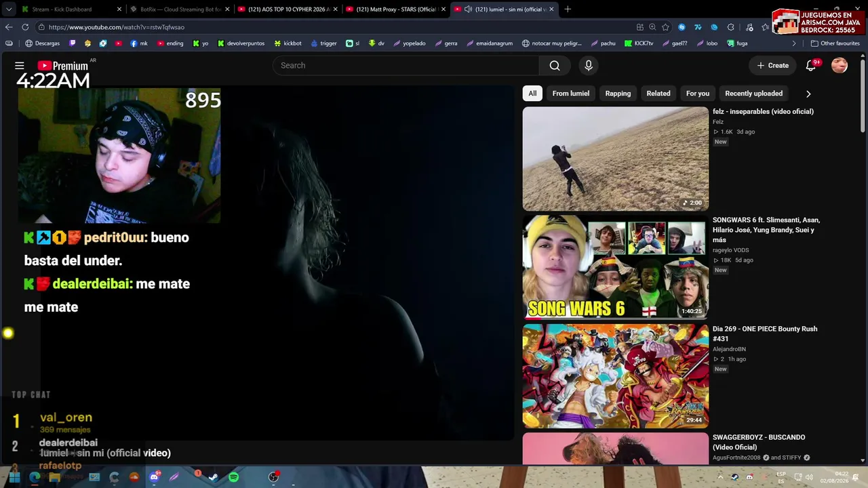Open the Descargas bookmark
The image size is (868, 488).
43,43
